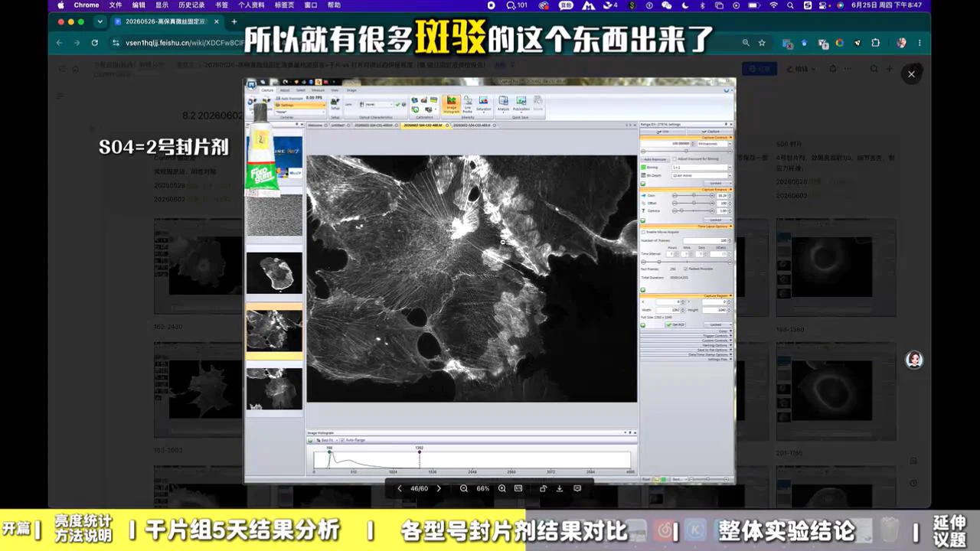
Task: Switch to the Adjust ribbon tab
Action: [x=285, y=90]
